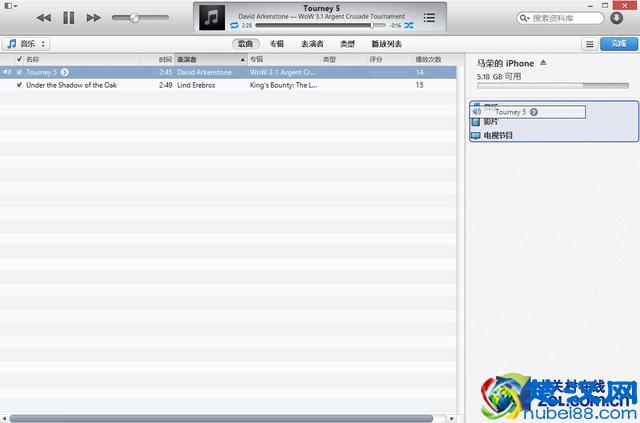Click the horizontal scrollbar thumb
Screen dimensions: 640x423
coord(221,419)
